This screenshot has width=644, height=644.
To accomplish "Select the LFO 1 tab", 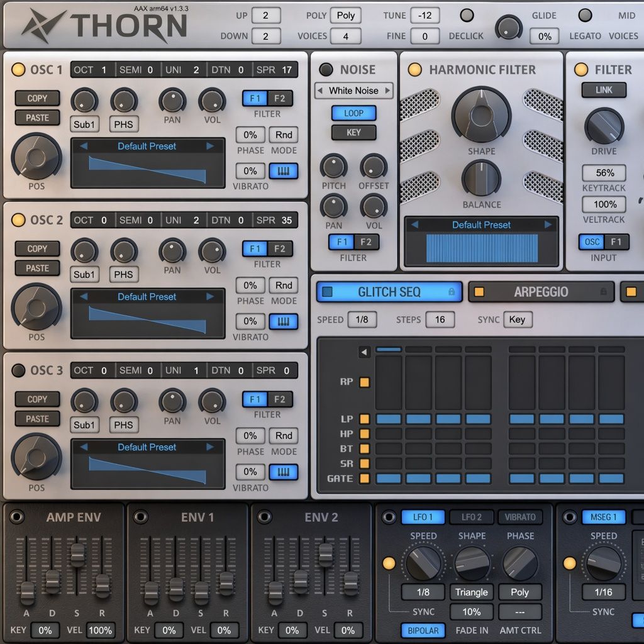I will click(423, 517).
